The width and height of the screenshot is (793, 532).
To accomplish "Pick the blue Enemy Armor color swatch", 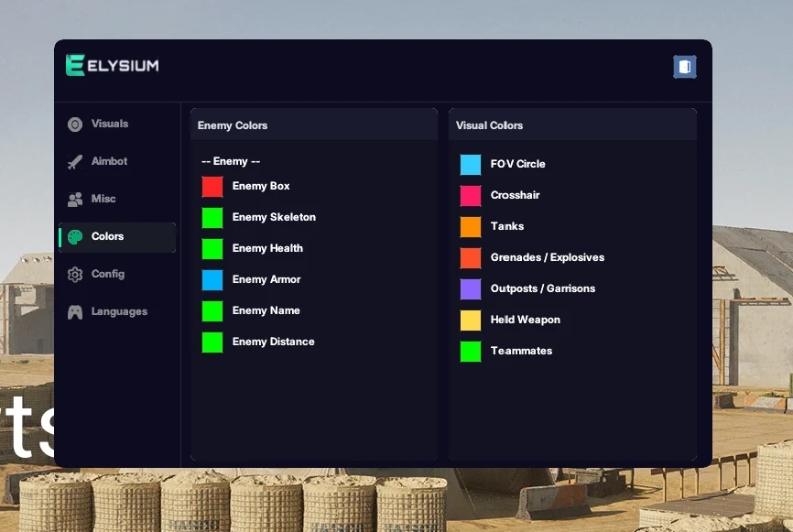I will click(x=212, y=279).
